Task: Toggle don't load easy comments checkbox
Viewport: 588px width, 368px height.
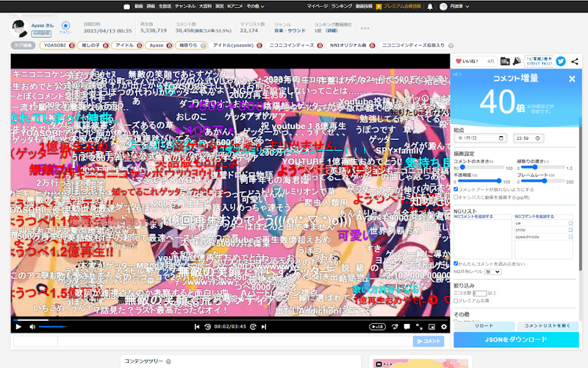Action: [456, 263]
